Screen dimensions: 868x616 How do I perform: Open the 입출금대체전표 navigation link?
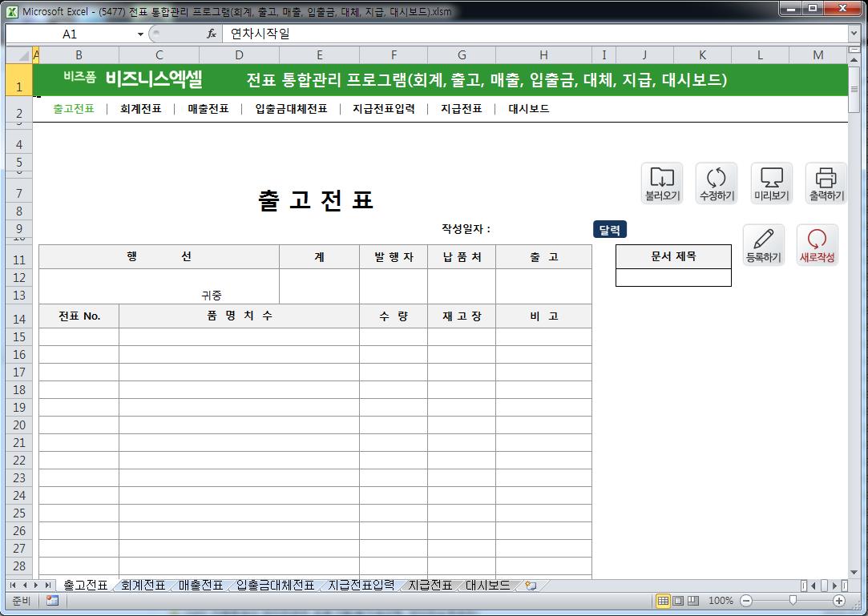coord(291,109)
